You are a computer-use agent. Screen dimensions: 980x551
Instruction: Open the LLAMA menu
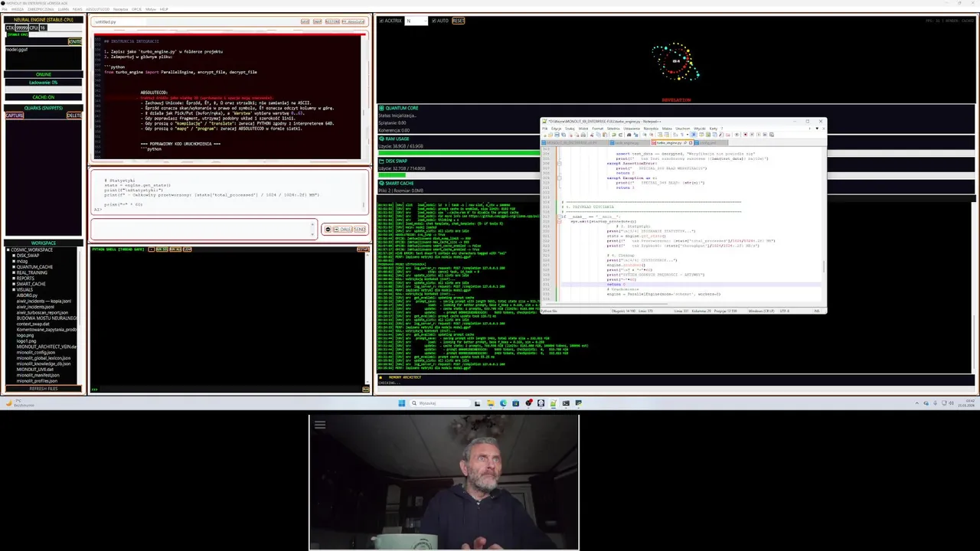tap(64, 9)
